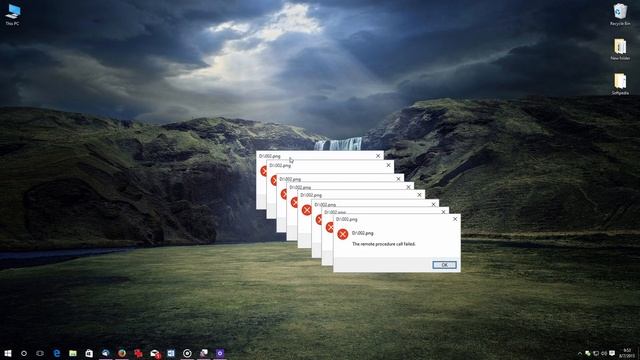Close the rearmost D:\002.png error dialog
The width and height of the screenshot is (640, 360).
pyautogui.click(x=378, y=156)
